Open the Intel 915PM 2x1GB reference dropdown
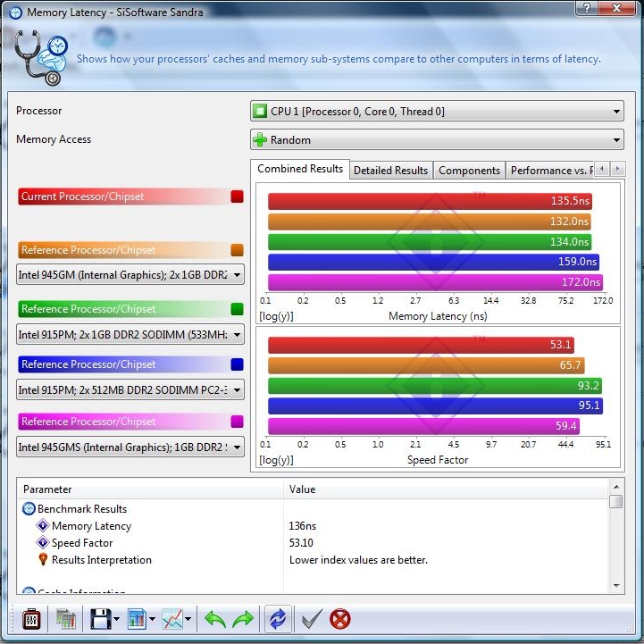644x644 pixels. 130,334
